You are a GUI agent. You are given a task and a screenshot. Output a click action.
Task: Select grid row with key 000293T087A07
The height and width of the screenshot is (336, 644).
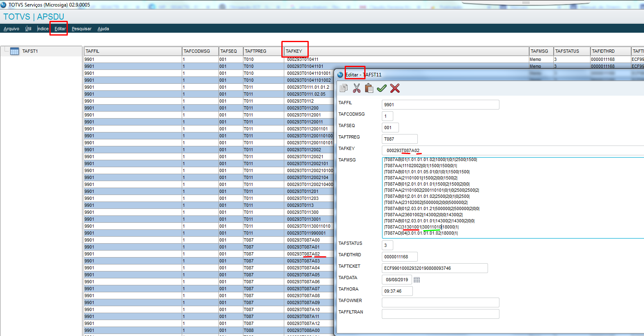[209, 289]
